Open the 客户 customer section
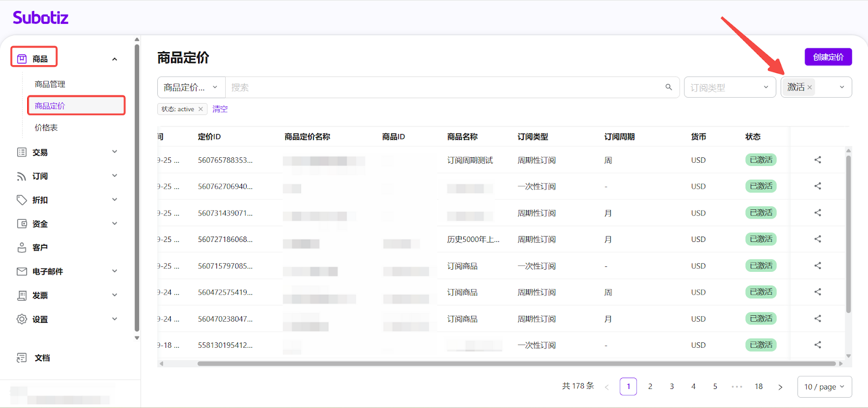The image size is (868, 408). click(40, 248)
